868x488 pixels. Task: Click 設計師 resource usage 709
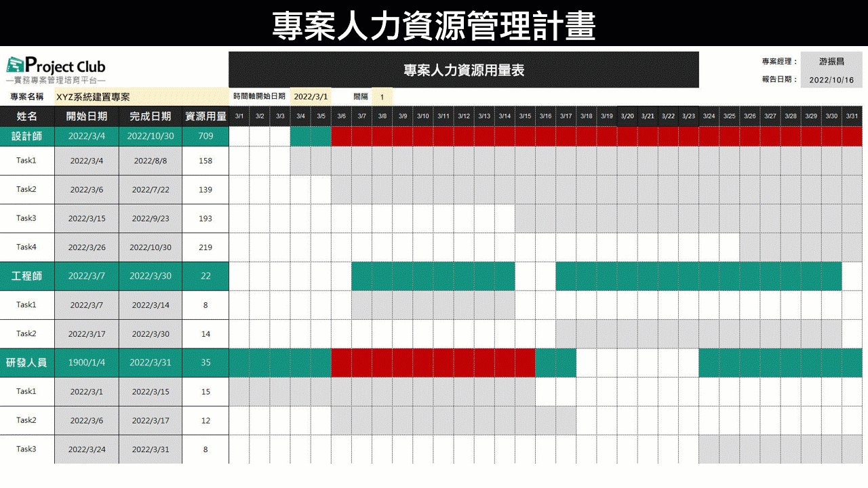point(205,136)
